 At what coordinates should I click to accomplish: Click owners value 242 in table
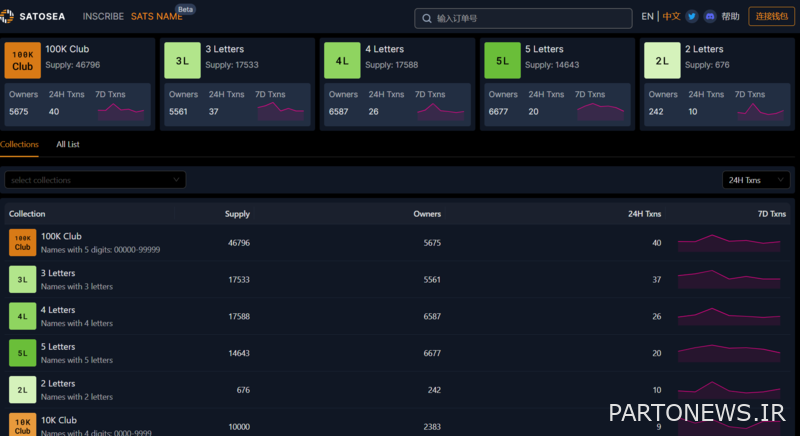tap(434, 390)
